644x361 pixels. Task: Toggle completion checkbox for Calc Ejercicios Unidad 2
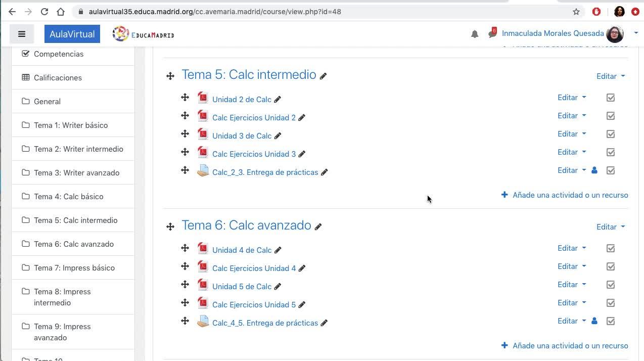click(x=611, y=116)
